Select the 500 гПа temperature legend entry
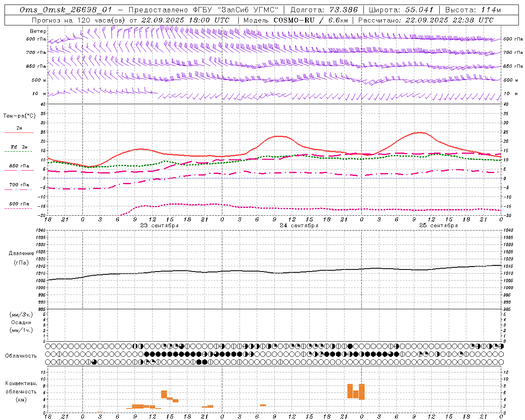Screen dimensions: 525x420 click(x=19, y=205)
